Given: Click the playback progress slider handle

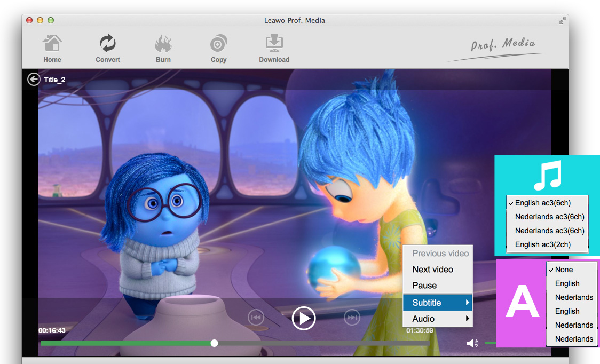Looking at the screenshot, I should click(214, 343).
